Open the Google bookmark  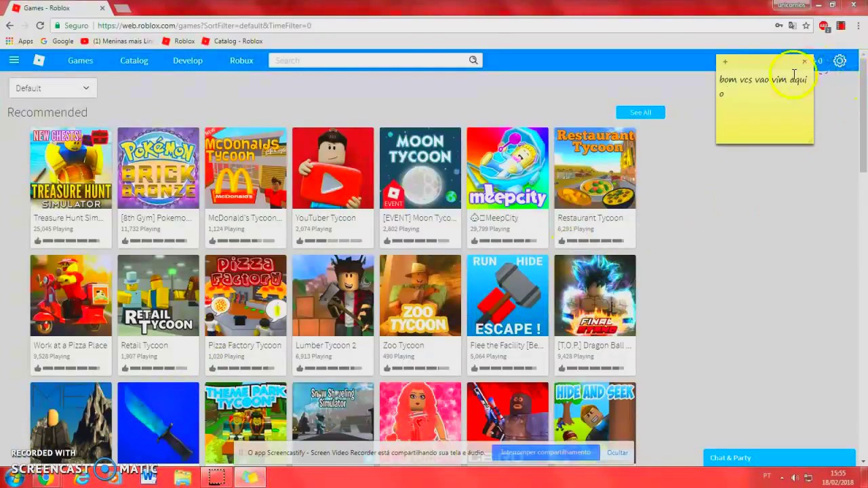[57, 41]
